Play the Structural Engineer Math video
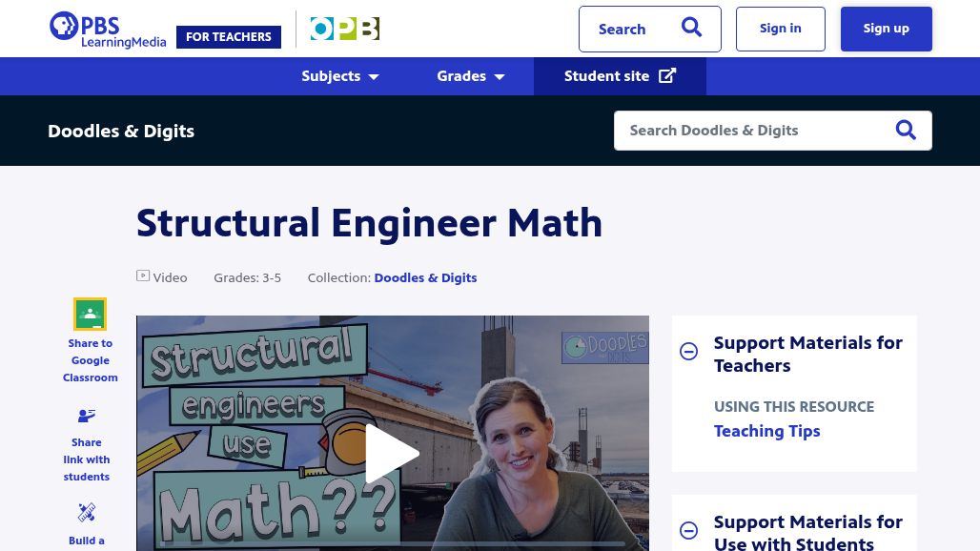 [392, 453]
